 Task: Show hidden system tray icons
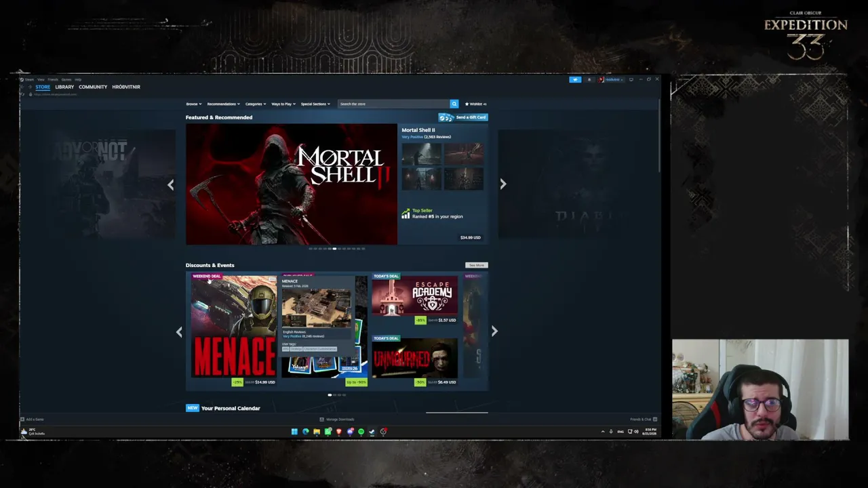click(x=603, y=432)
